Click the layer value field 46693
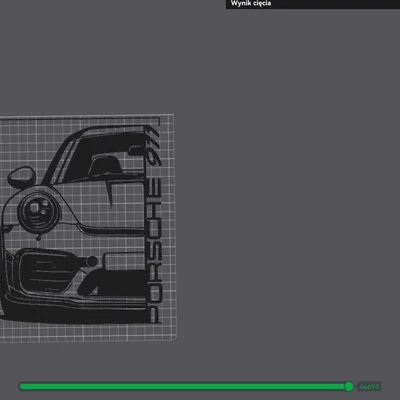 click(369, 387)
